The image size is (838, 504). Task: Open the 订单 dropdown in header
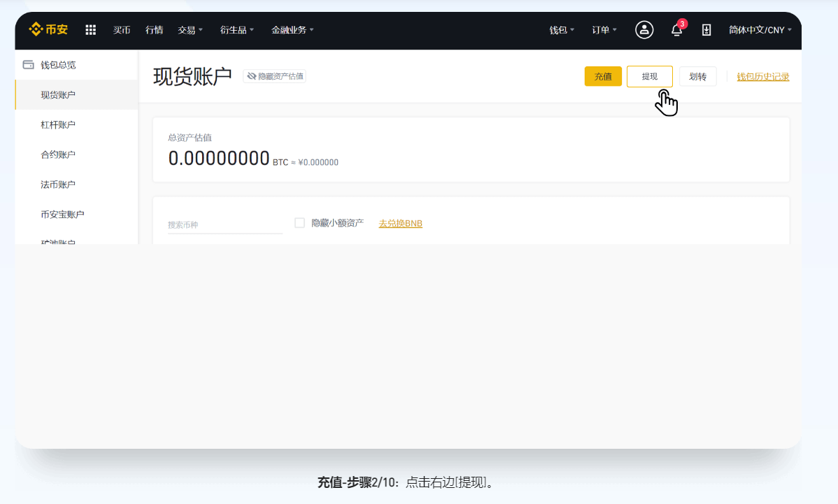pos(604,30)
